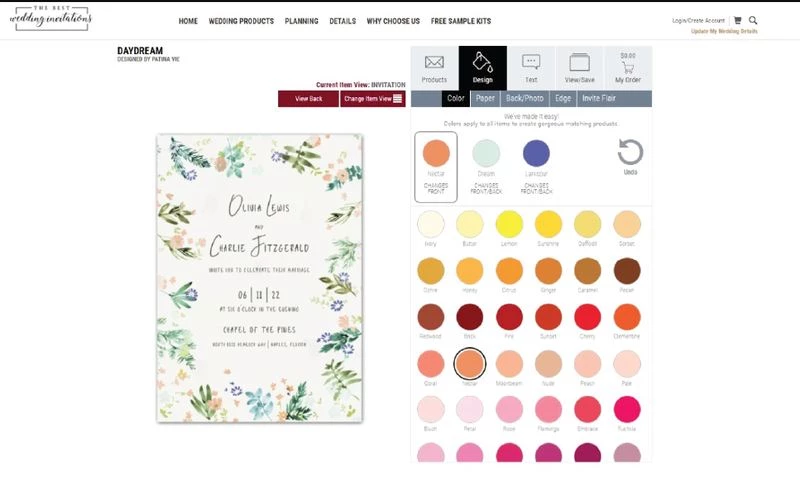
Task: Pick the Lemon color swatch
Action: tap(509, 224)
